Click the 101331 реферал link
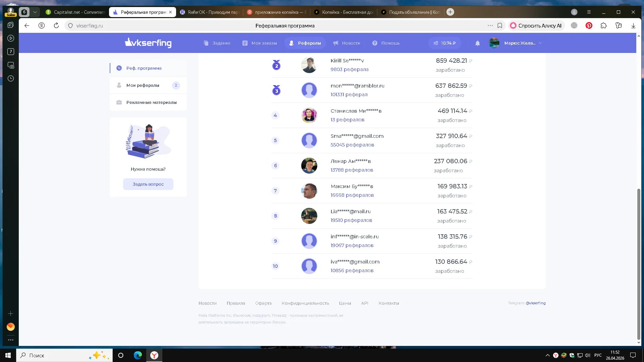644x362 pixels. pyautogui.click(x=349, y=95)
